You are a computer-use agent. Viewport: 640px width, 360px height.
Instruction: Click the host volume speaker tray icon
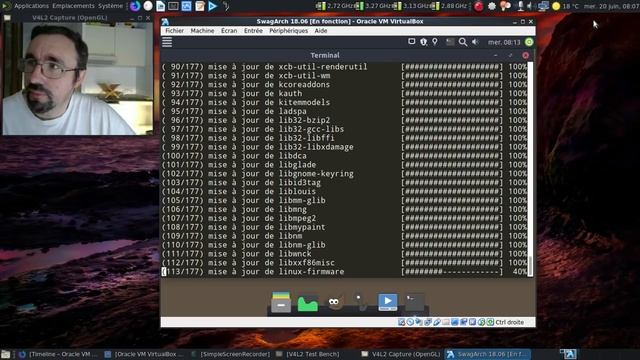(x=530, y=6)
